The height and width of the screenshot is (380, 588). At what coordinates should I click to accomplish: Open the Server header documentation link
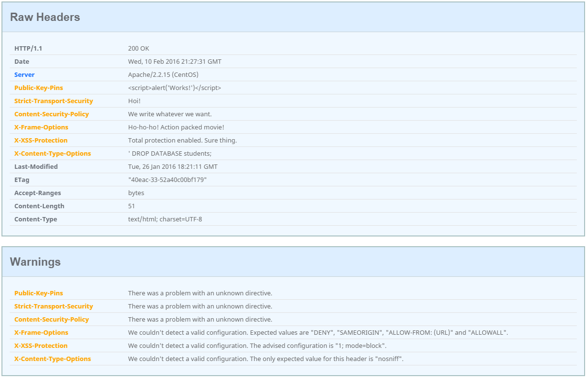click(x=24, y=74)
